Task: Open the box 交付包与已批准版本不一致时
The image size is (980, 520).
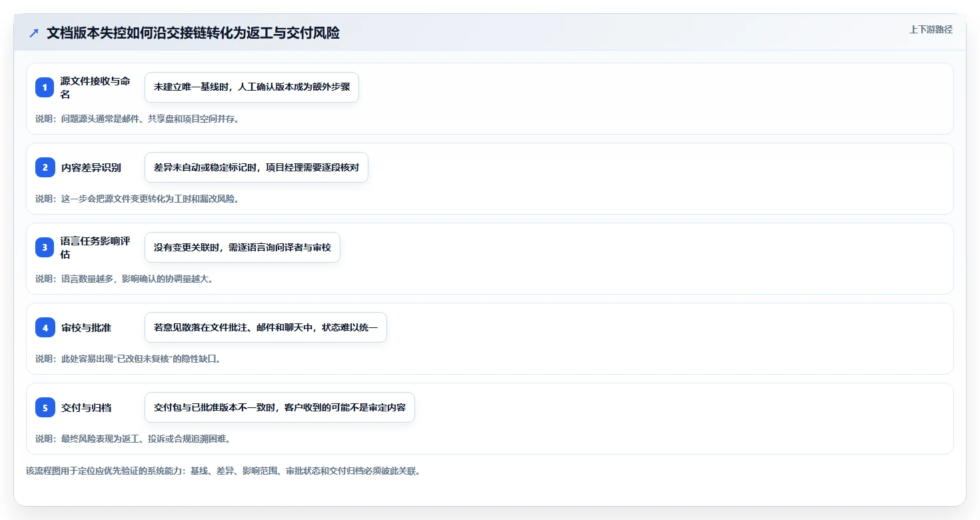Action: point(280,407)
